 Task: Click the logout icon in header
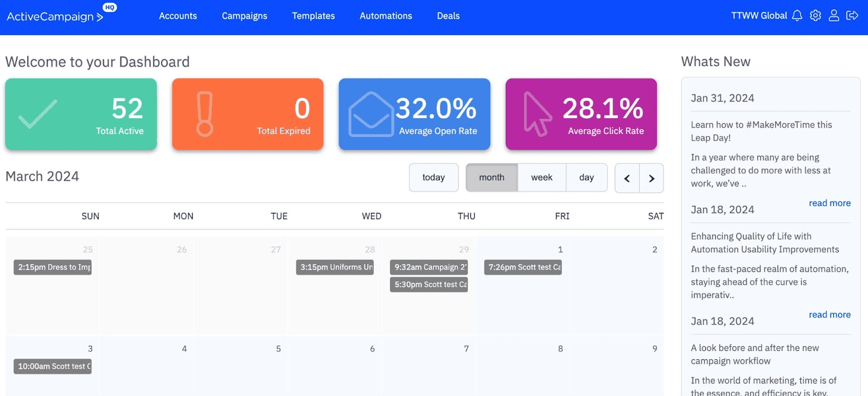pyautogui.click(x=852, y=16)
